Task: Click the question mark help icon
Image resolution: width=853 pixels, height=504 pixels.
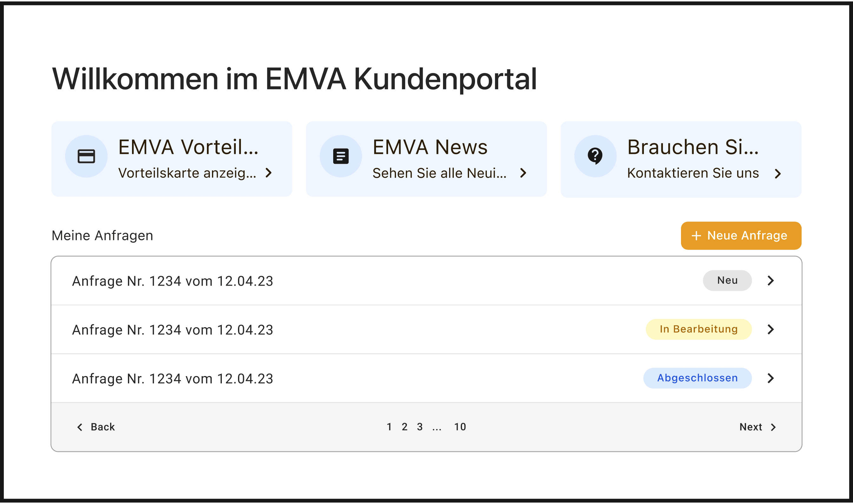Action: pyautogui.click(x=595, y=156)
